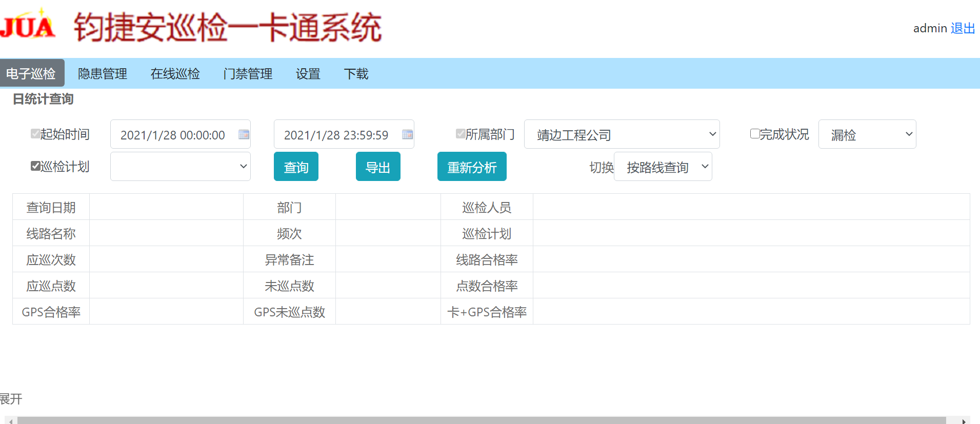The height and width of the screenshot is (424, 980).
Task: Open the 隐患管理 menu
Action: [x=103, y=74]
